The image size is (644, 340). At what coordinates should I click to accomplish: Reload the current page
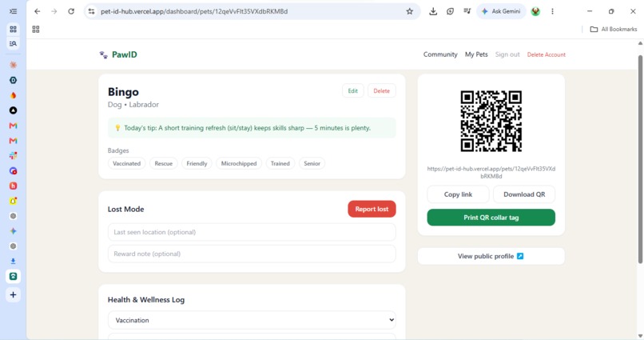click(x=71, y=11)
